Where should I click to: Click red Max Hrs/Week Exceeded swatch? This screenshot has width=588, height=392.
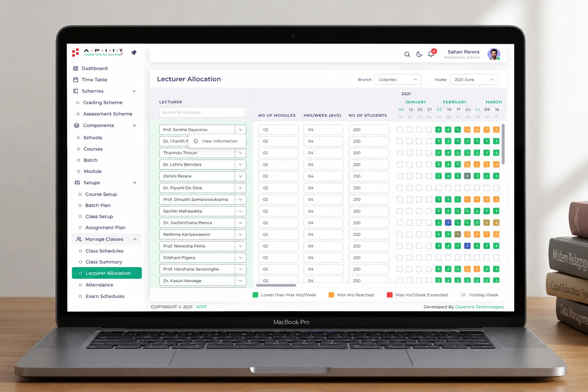pos(390,295)
